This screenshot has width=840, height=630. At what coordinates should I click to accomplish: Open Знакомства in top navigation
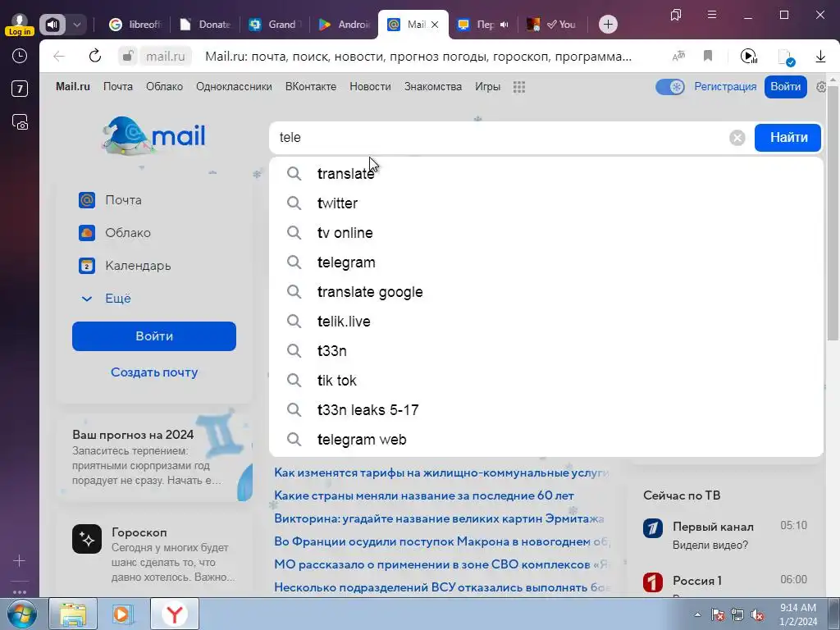(x=433, y=87)
